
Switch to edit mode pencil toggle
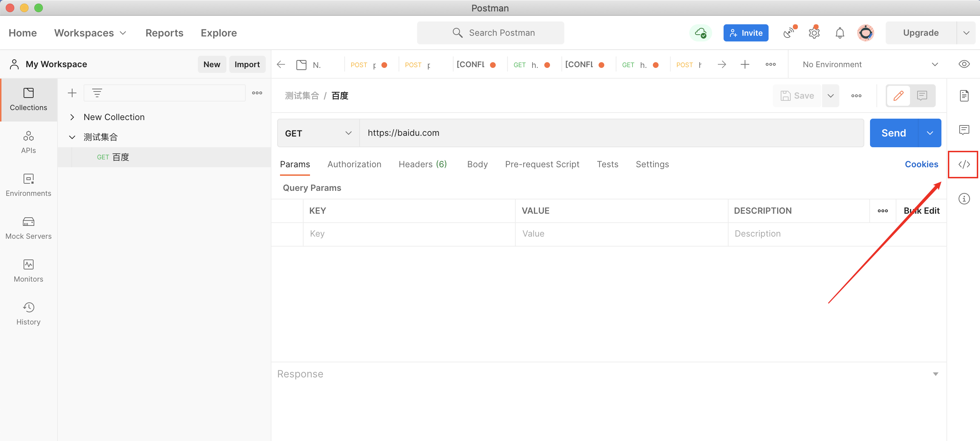point(898,95)
